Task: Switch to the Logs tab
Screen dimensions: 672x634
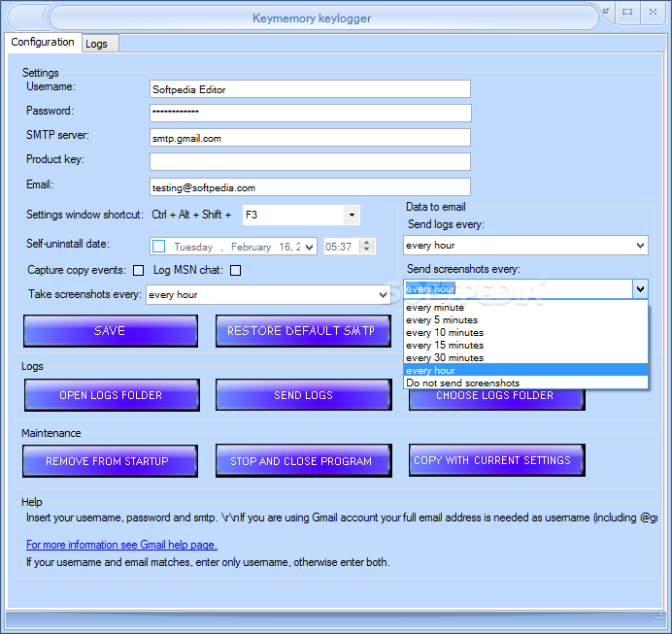Action: (x=100, y=44)
